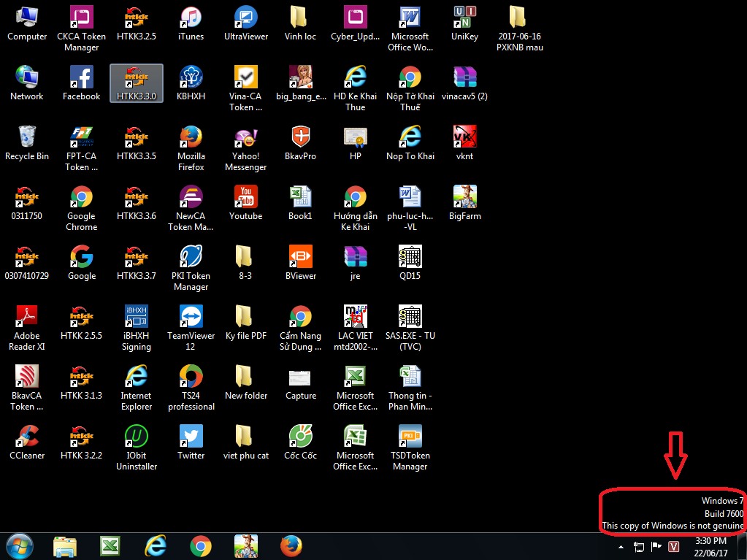747x560 pixels.
Task: Click the HTKK 3.2.2 shortcut
Action: pyautogui.click(x=82, y=443)
